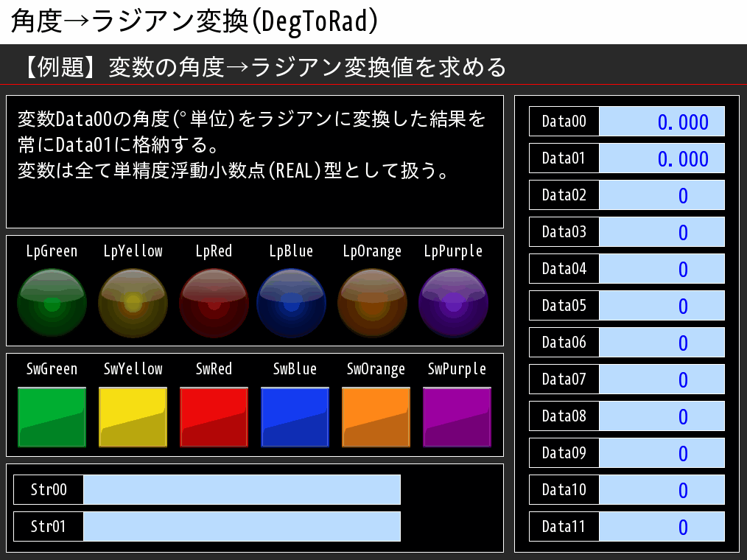Select the Data04 value field

[662, 269]
